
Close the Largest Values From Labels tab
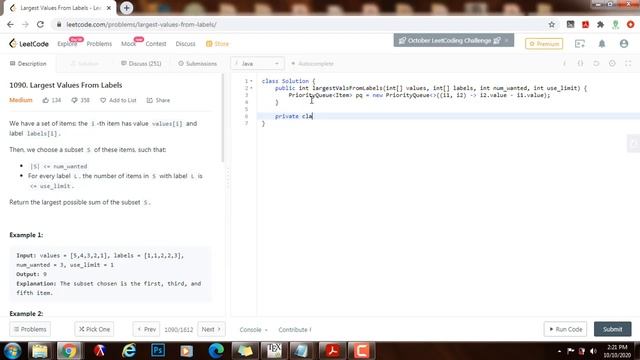click(109, 8)
